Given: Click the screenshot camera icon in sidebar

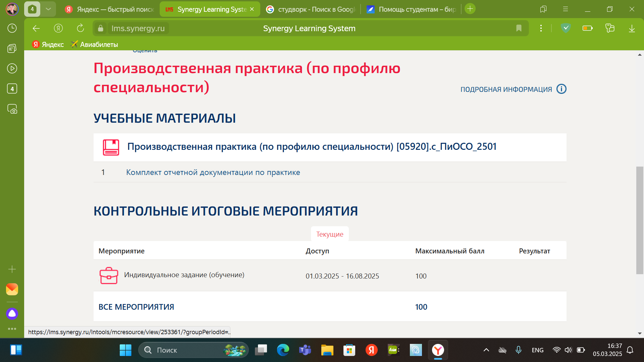Looking at the screenshot, I should 12,109.
